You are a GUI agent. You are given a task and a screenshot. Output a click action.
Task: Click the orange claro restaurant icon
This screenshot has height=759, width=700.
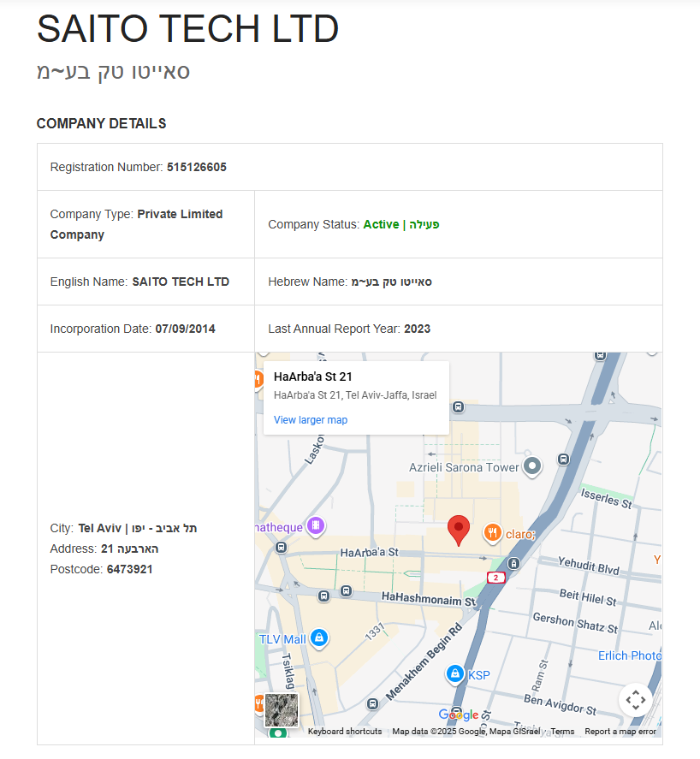(x=492, y=533)
